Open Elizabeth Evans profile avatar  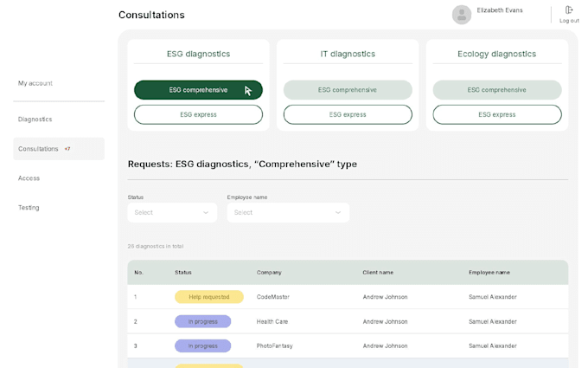click(462, 15)
